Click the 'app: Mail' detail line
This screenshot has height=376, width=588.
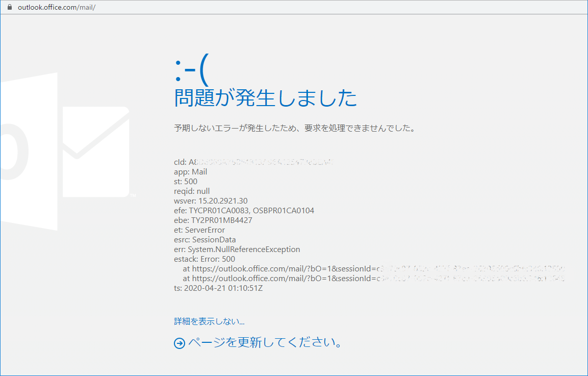190,172
